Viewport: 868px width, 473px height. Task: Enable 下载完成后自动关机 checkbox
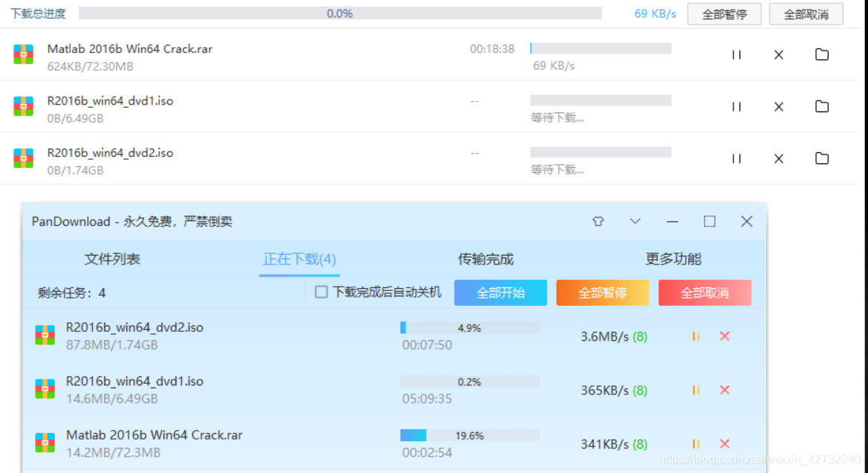click(x=321, y=292)
